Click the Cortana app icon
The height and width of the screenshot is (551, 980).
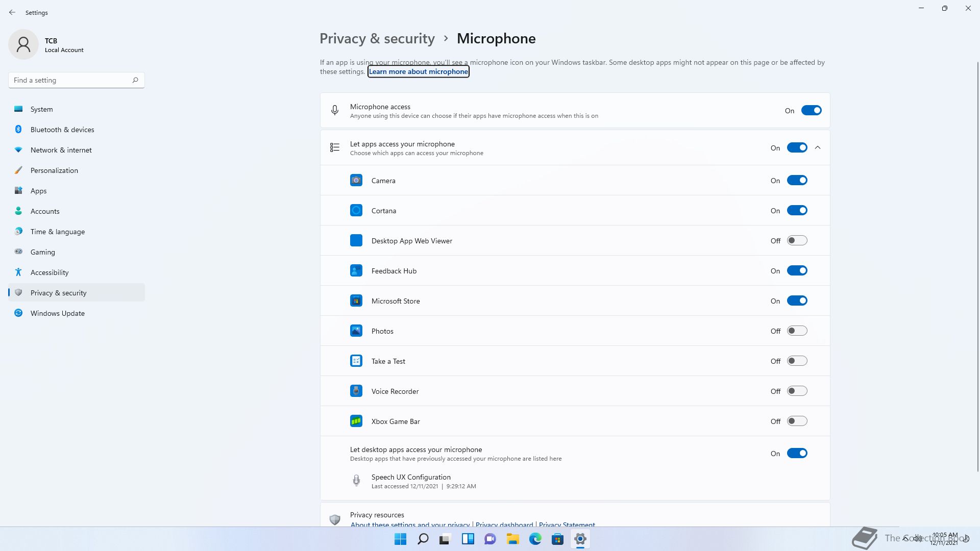point(356,210)
